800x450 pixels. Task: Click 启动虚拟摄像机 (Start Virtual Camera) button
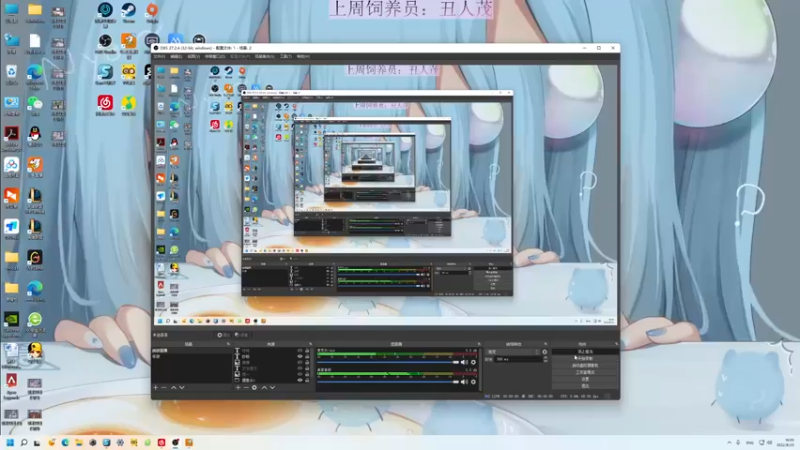[585, 365]
